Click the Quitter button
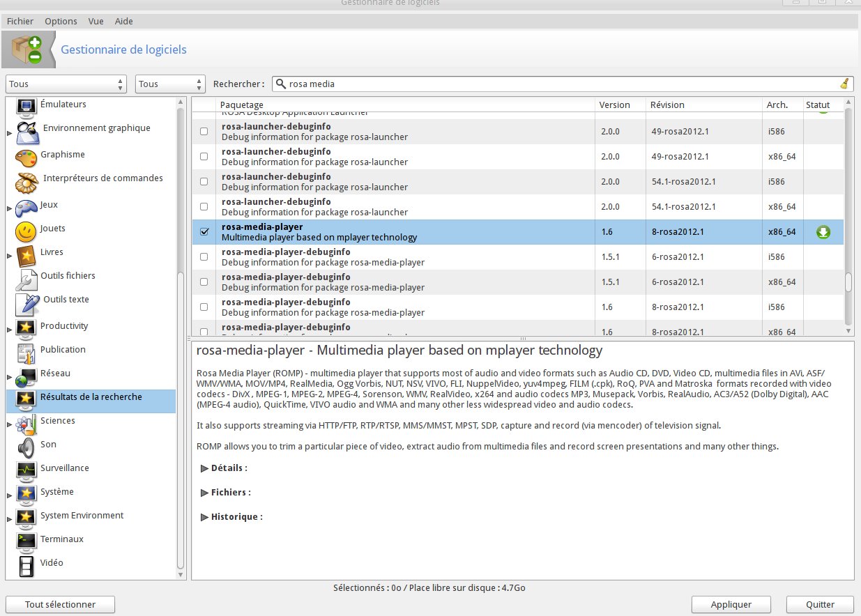 821,604
